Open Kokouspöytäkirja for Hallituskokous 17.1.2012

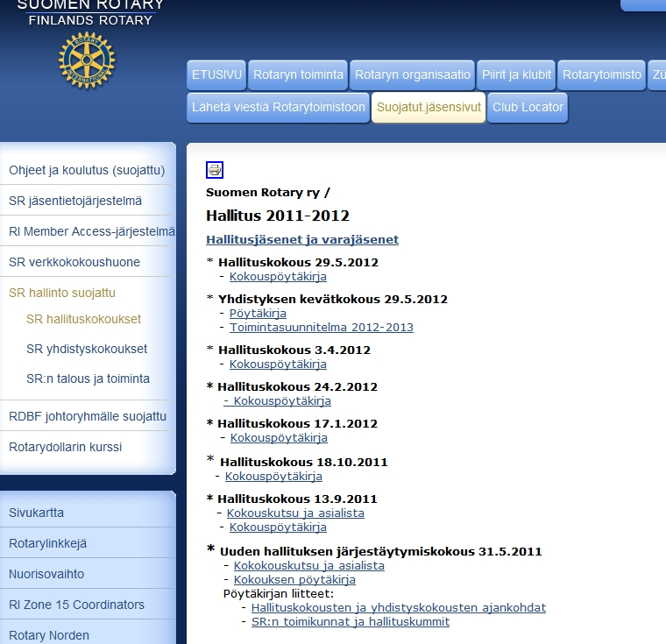coord(279,438)
